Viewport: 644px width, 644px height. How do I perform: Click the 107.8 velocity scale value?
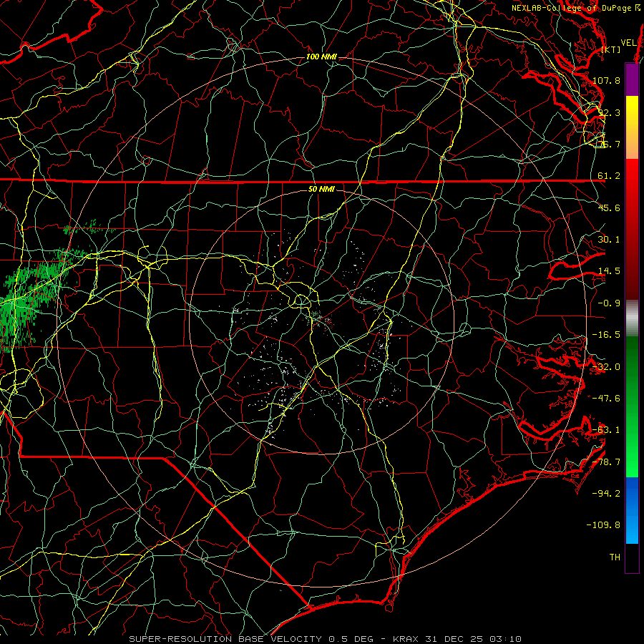click(606, 80)
